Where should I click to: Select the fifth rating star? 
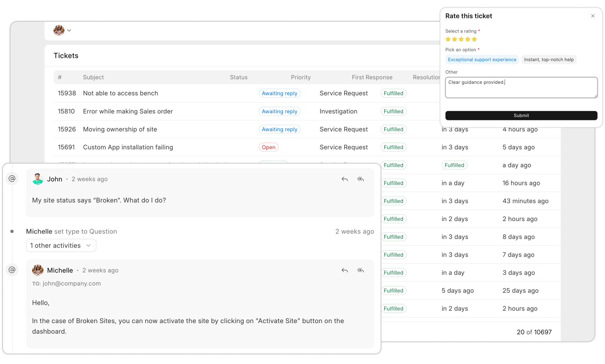[x=474, y=39]
